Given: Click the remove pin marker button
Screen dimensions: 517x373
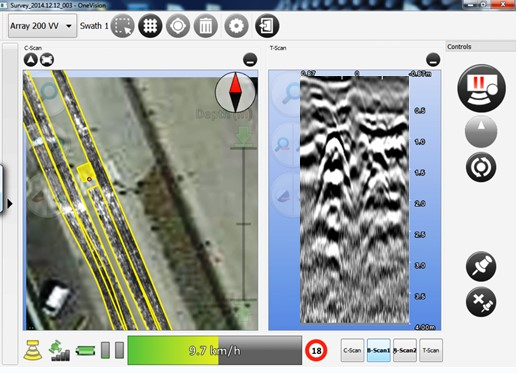Looking at the screenshot, I should 481,302.
